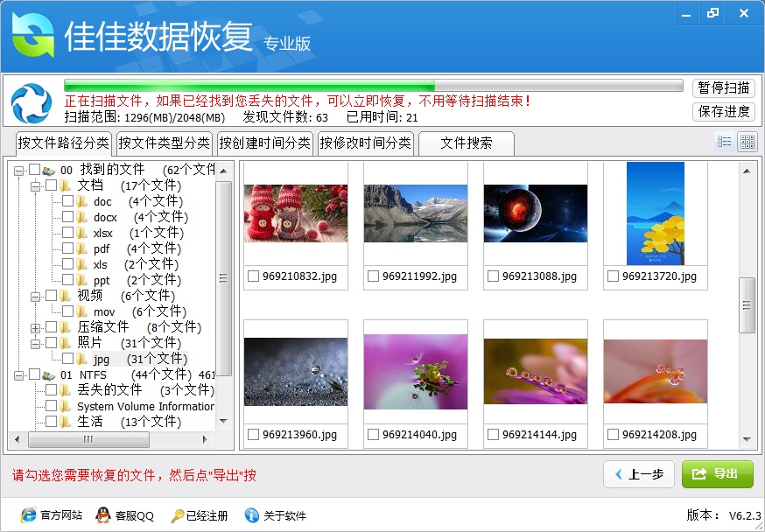Image resolution: width=765 pixels, height=532 pixels.
Task: Switch to thumbnail grid view
Action: click(748, 141)
